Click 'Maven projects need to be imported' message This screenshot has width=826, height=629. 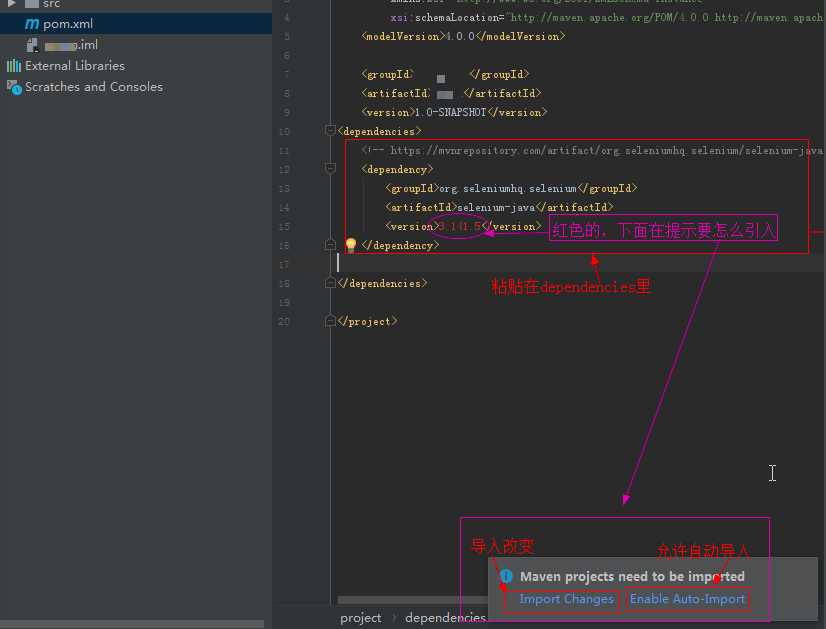[x=632, y=577]
